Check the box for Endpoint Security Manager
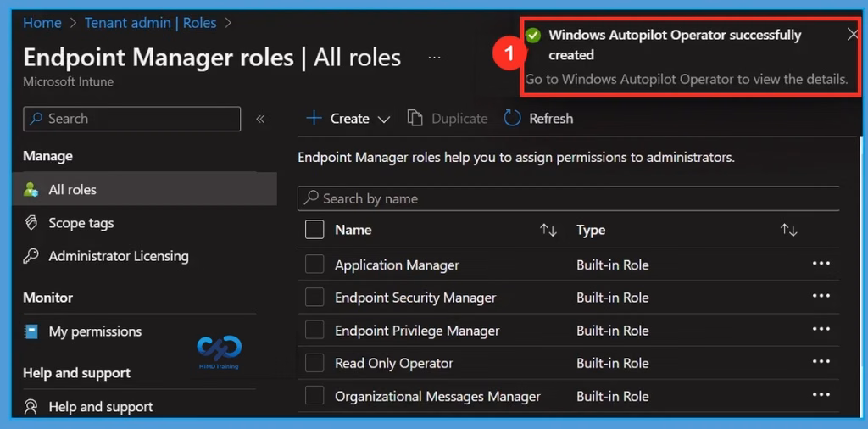 point(314,298)
